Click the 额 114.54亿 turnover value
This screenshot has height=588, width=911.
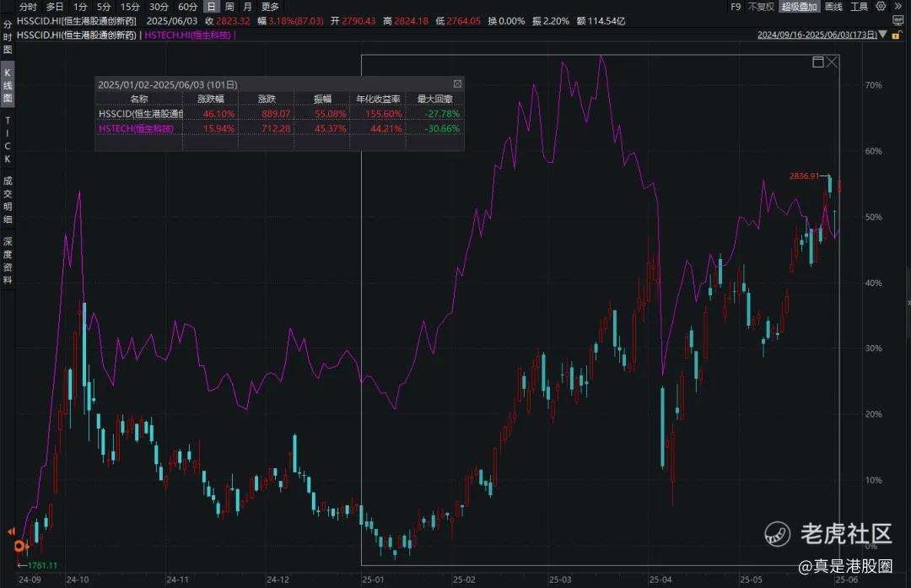601,21
